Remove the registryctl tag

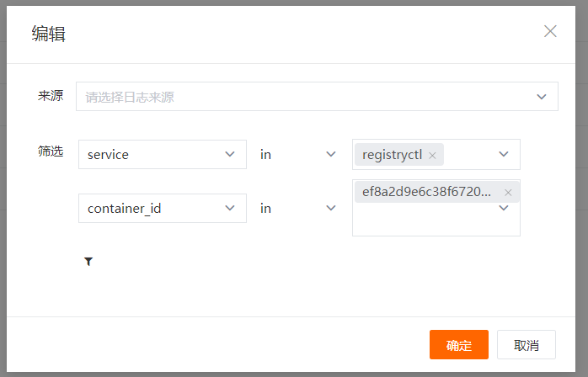(432, 156)
